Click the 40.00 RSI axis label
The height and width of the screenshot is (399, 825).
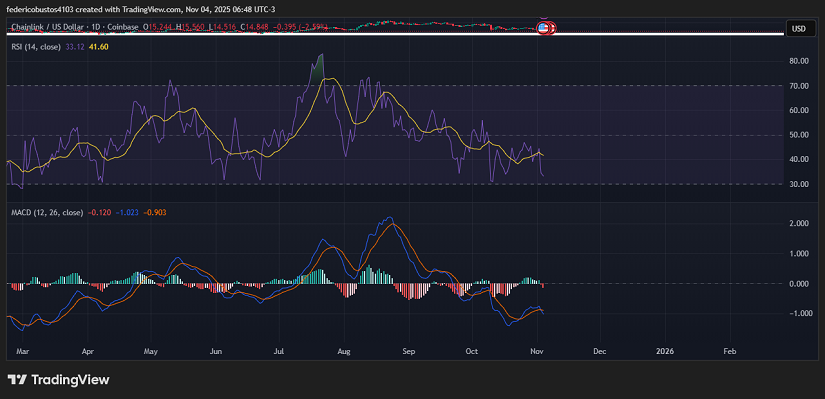tap(799, 159)
